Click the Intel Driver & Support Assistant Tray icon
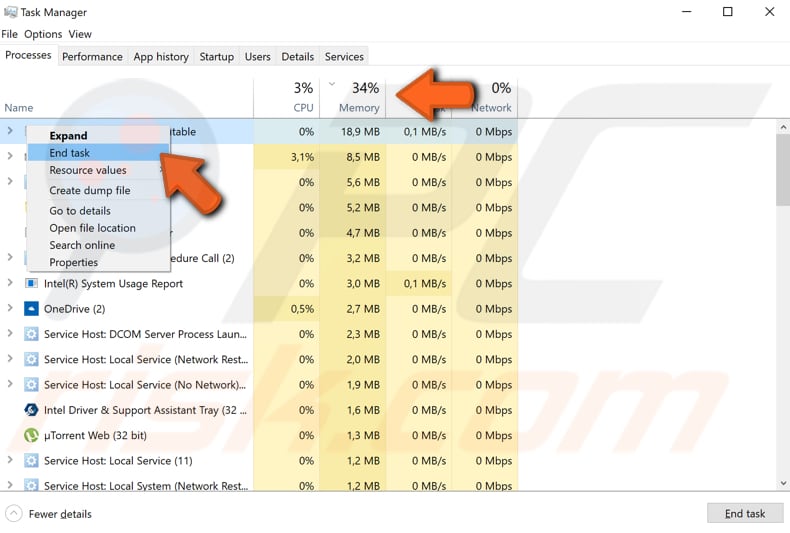The width and height of the screenshot is (790, 533). point(31,410)
